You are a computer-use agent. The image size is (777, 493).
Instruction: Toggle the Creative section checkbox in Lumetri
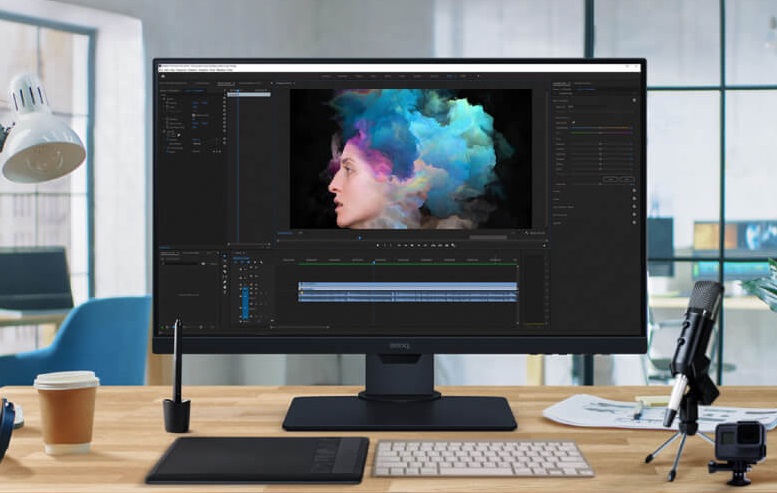click(x=634, y=191)
